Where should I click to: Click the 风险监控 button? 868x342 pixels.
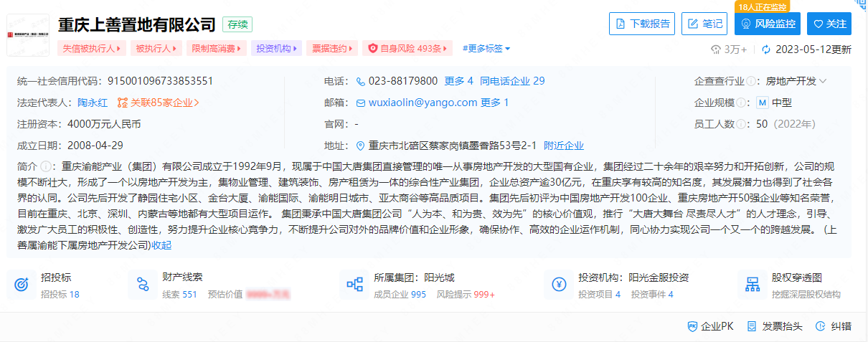point(768,24)
